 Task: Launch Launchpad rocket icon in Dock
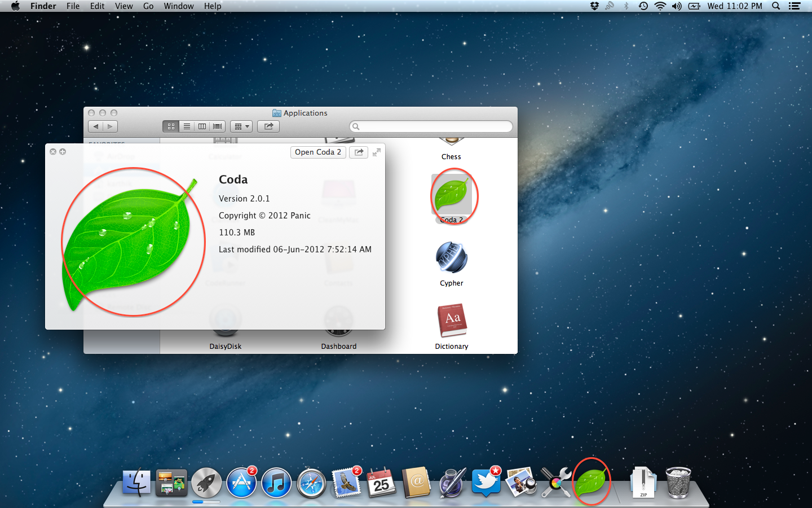(x=206, y=483)
